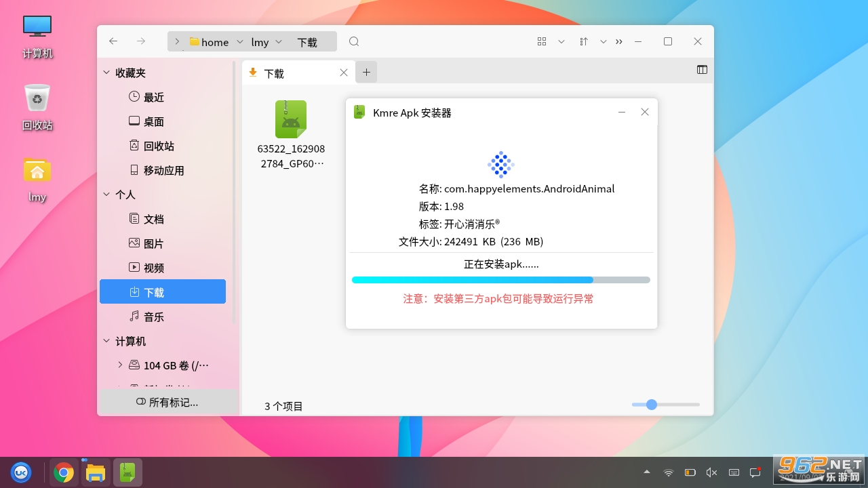Open 音乐 in the sidebar
This screenshot has width=868, height=488.
163,317
